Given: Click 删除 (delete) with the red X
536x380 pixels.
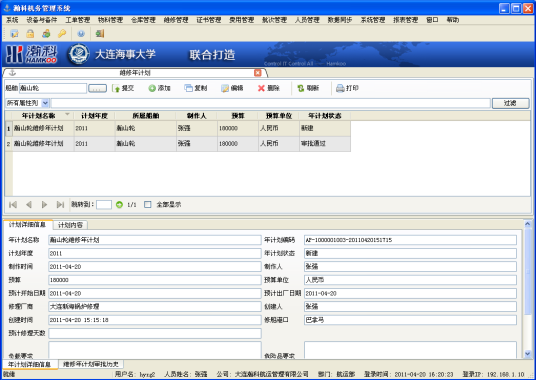Looking at the screenshot, I should 269,88.
